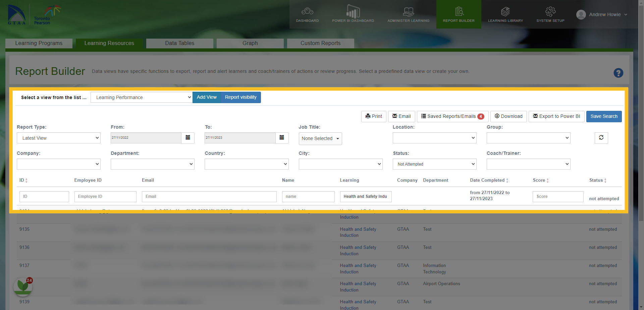The width and height of the screenshot is (644, 310).
Task: Sort by Date Completed column arrows
Action: pos(507,180)
